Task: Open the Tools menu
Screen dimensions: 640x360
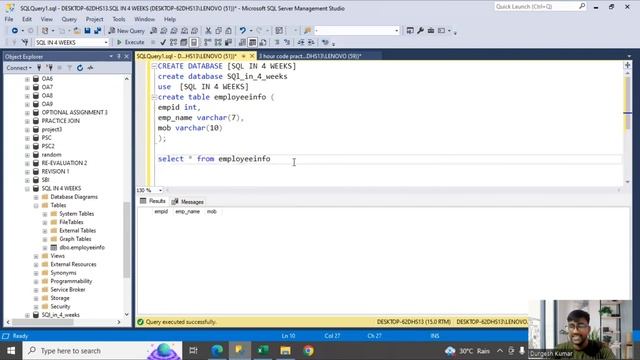Action: pyautogui.click(x=119, y=19)
